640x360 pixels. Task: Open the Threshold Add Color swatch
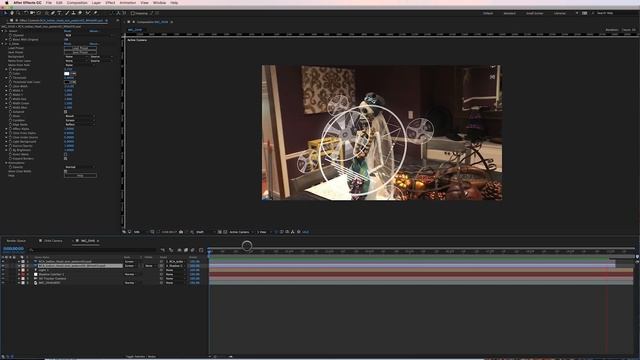(x=67, y=82)
